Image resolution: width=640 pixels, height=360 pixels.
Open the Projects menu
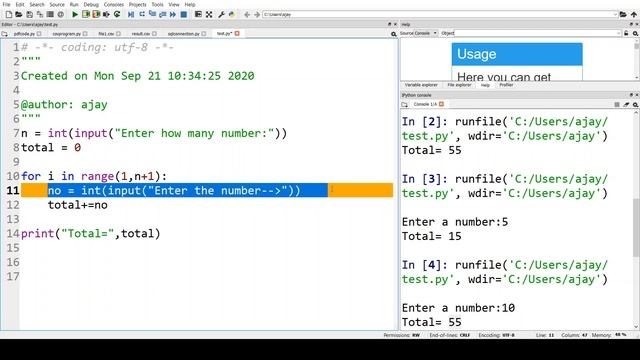pyautogui.click(x=138, y=4)
